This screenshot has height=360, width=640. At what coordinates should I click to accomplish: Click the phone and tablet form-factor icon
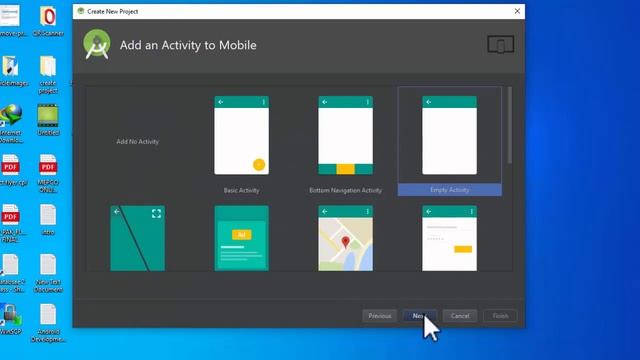click(500, 44)
